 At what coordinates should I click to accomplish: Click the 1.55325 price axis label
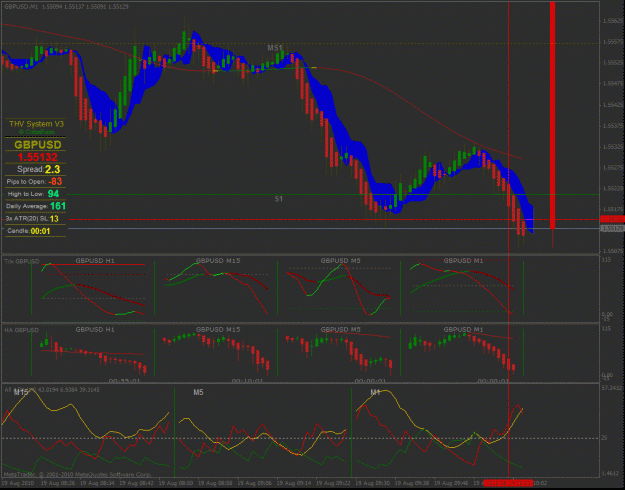(x=613, y=147)
